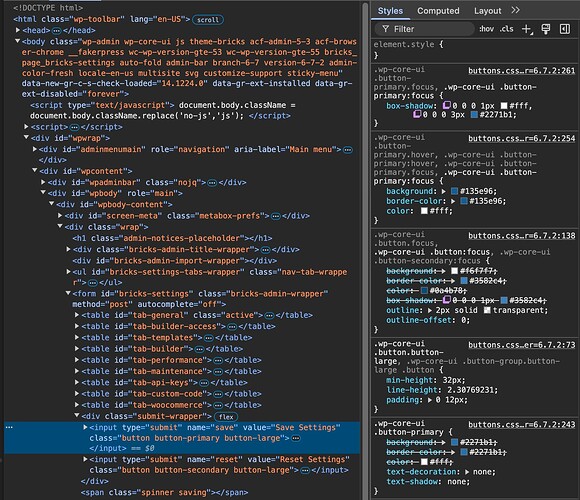This screenshot has width=580, height=500.
Task: Expand the adminmenumain div
Action: pos(34,149)
